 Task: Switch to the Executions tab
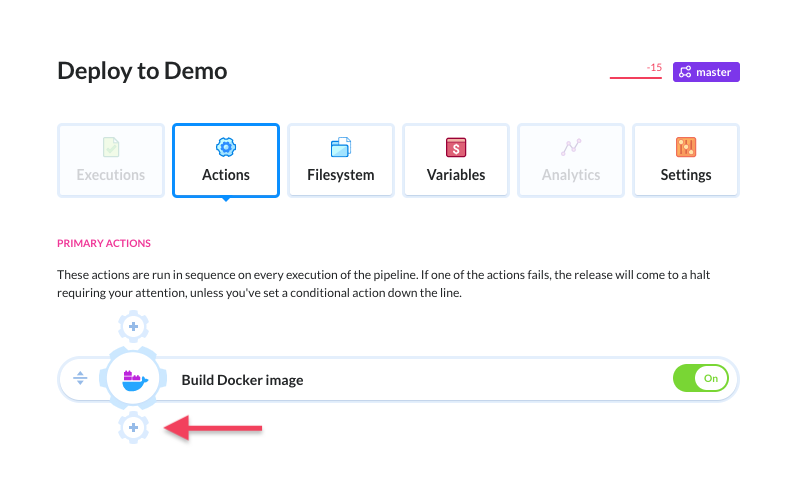click(111, 160)
